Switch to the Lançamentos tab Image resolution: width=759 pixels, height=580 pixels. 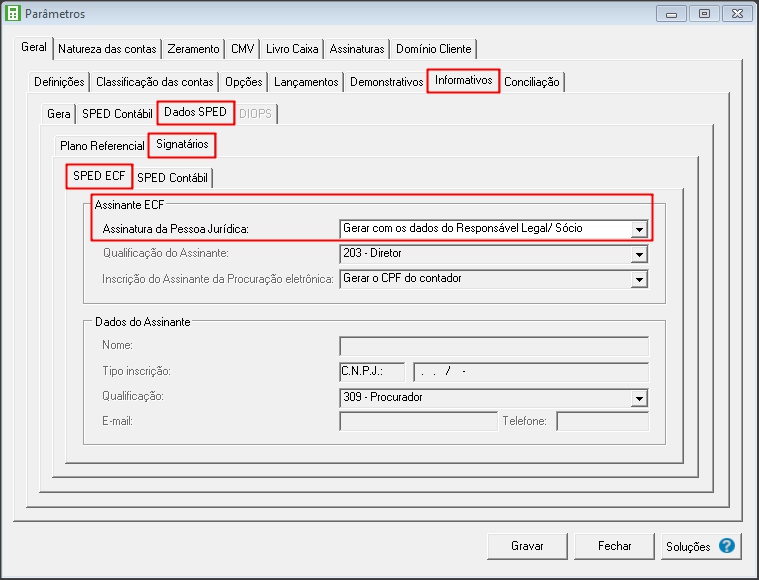click(x=306, y=82)
